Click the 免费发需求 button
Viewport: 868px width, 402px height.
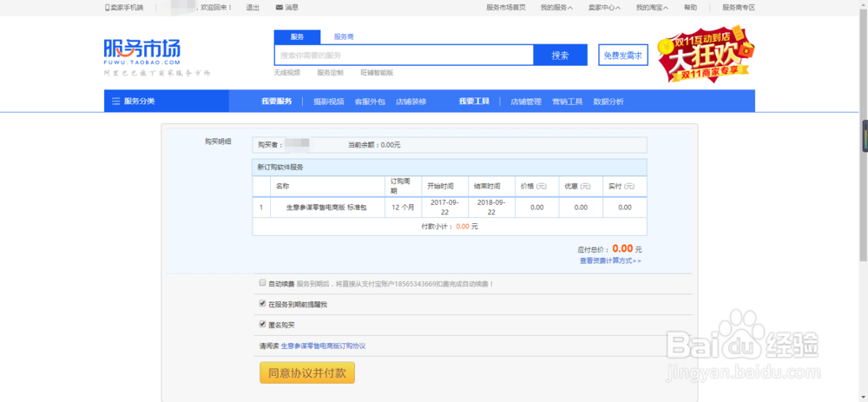622,56
